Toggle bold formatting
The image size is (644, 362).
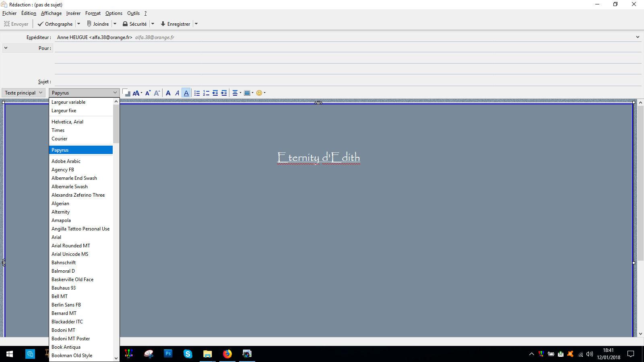(168, 93)
